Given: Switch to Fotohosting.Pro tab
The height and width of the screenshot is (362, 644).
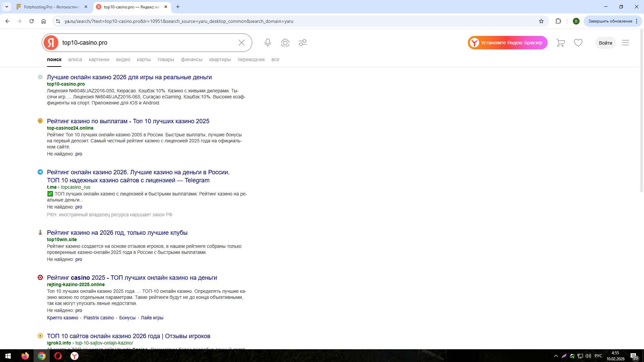Looking at the screenshot, I should tap(52, 7).
